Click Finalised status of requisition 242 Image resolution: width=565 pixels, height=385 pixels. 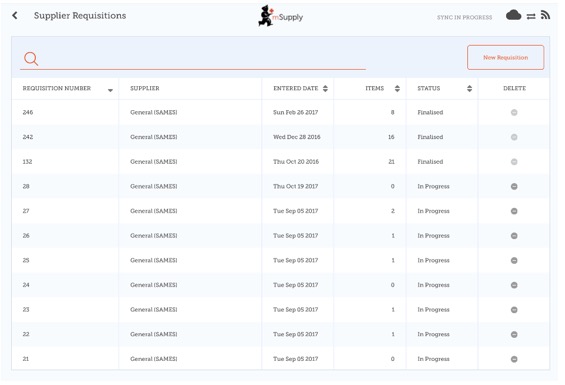pyautogui.click(x=430, y=137)
